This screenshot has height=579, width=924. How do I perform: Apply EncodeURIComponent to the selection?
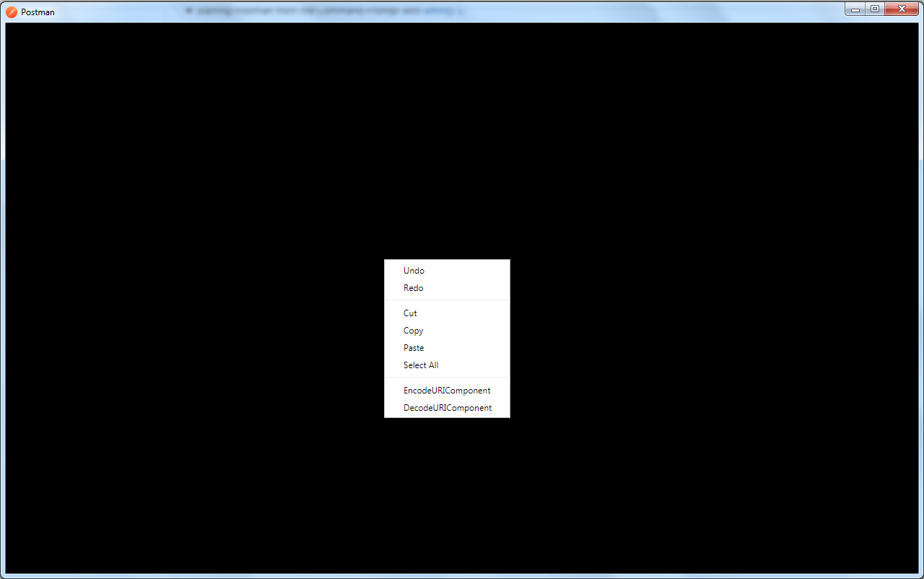447,390
